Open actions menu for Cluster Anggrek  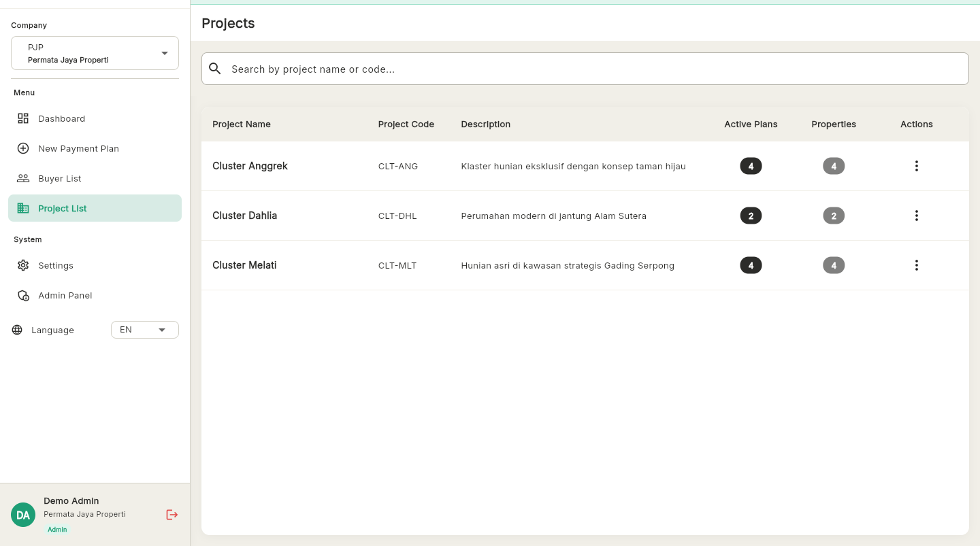(x=917, y=165)
